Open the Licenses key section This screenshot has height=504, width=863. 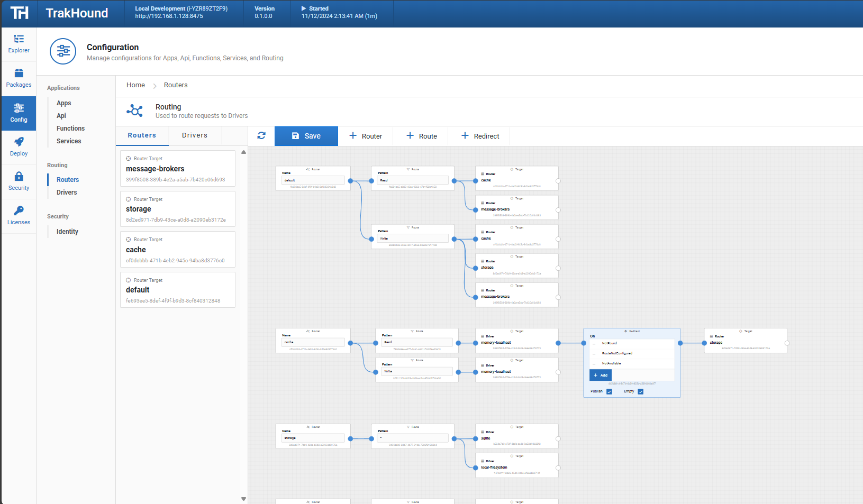pyautogui.click(x=19, y=216)
